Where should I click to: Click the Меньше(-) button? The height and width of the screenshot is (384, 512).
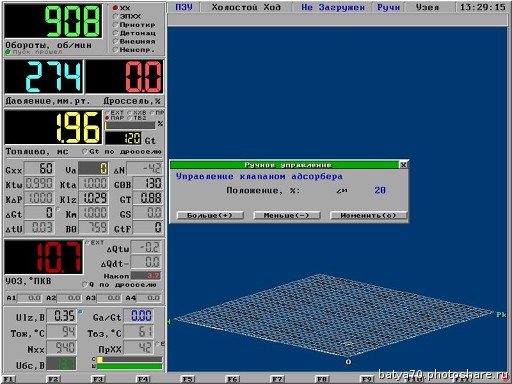click(287, 215)
